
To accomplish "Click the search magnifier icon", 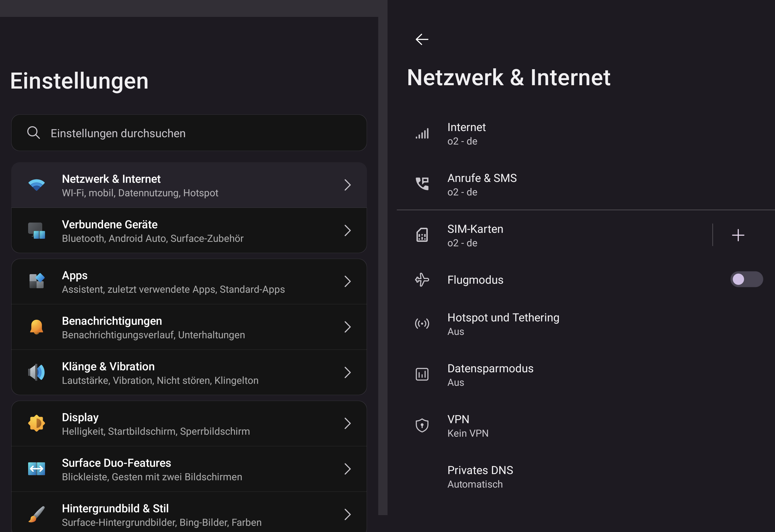I will [x=33, y=133].
